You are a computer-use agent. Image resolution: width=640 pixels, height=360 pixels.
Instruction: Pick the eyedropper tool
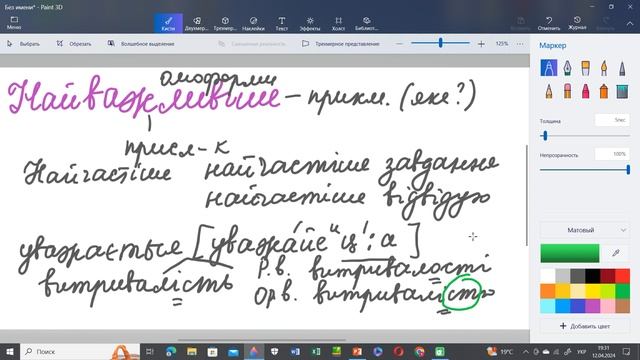(616, 253)
